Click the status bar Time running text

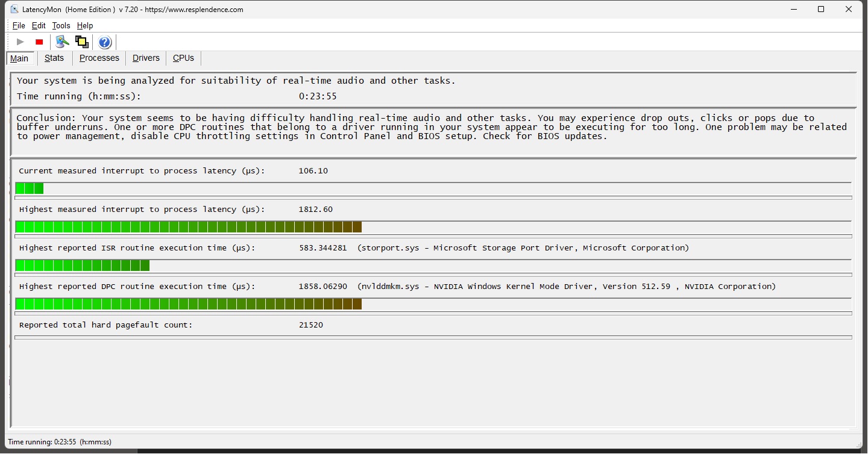(60, 442)
